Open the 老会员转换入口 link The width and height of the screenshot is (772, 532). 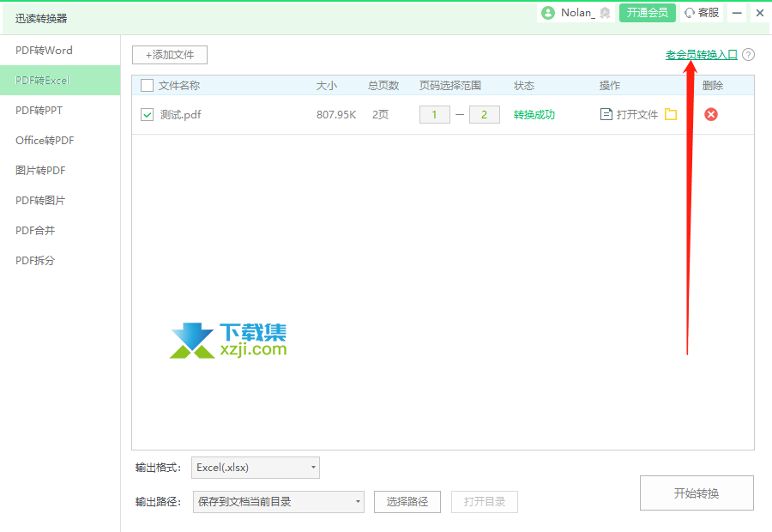[x=702, y=55]
